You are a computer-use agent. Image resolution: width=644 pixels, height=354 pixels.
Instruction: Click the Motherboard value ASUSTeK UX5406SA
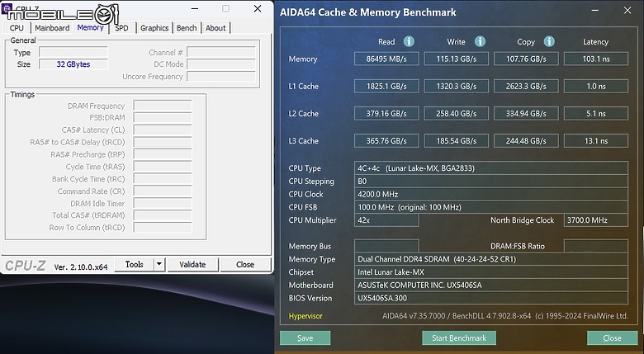[x=491, y=285]
